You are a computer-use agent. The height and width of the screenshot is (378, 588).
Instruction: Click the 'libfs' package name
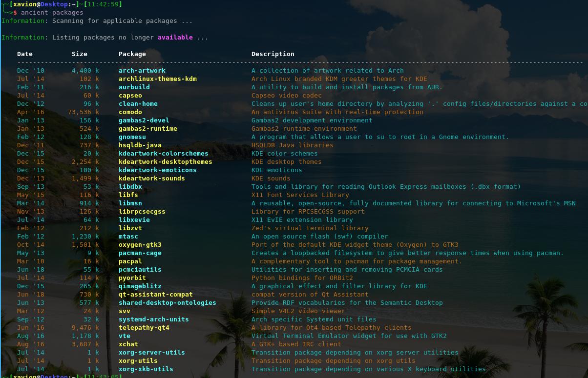click(x=128, y=195)
